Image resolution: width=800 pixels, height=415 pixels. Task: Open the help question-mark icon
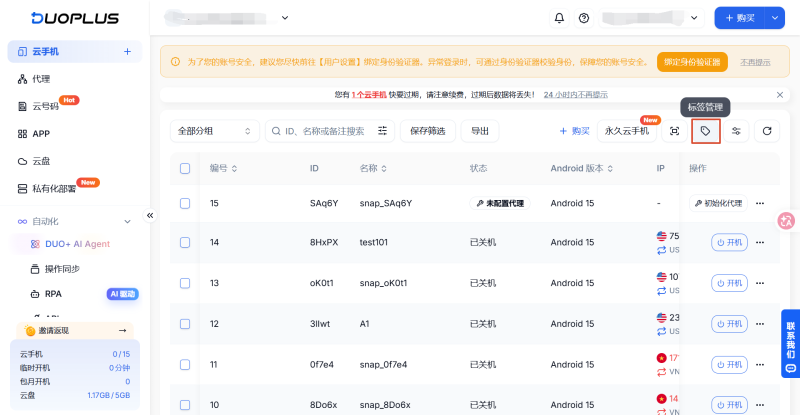point(584,18)
